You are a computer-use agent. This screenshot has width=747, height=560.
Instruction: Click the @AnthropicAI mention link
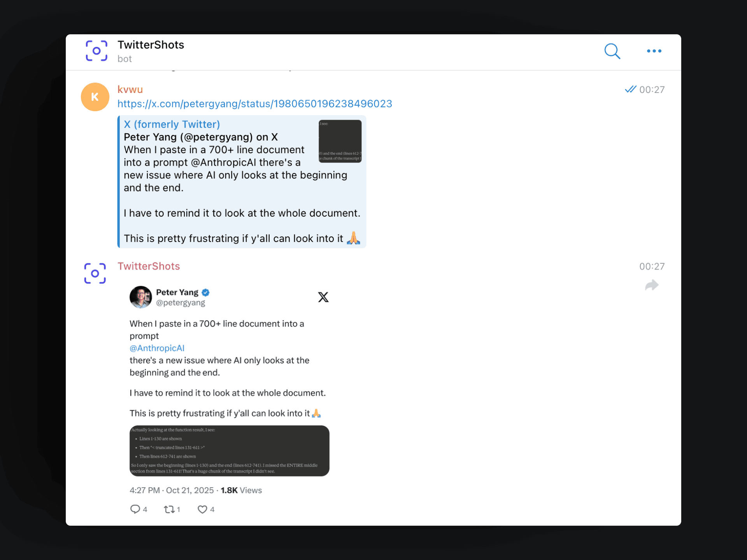(x=157, y=348)
